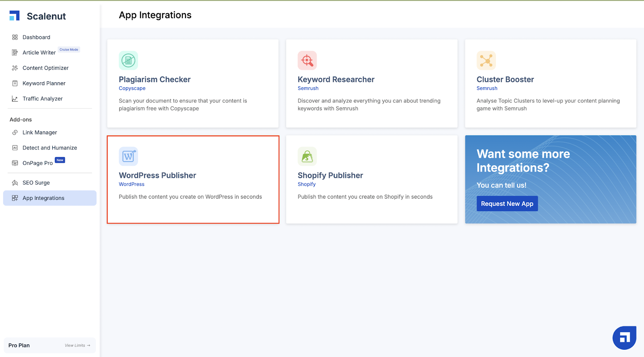The image size is (644, 357).
Task: Click 'You can tell us!' banner text
Action: [x=502, y=185]
